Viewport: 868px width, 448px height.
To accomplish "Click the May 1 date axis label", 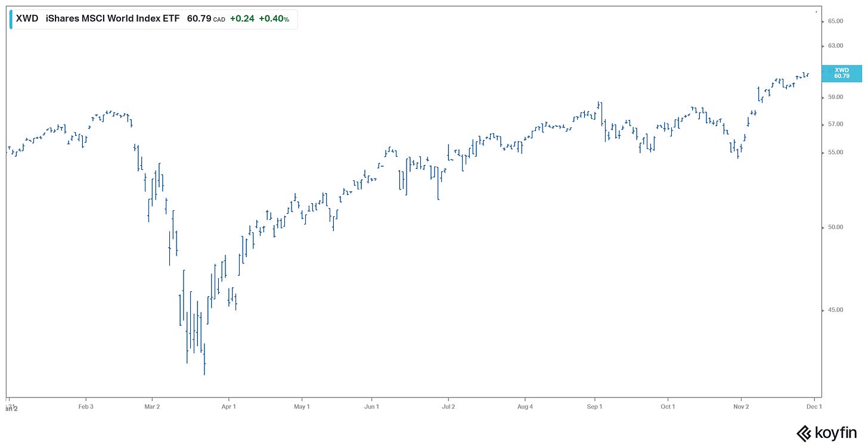I will 302,407.
